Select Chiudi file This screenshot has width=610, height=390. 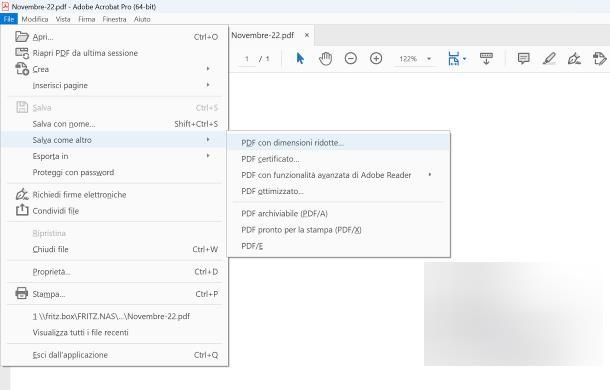114,249
